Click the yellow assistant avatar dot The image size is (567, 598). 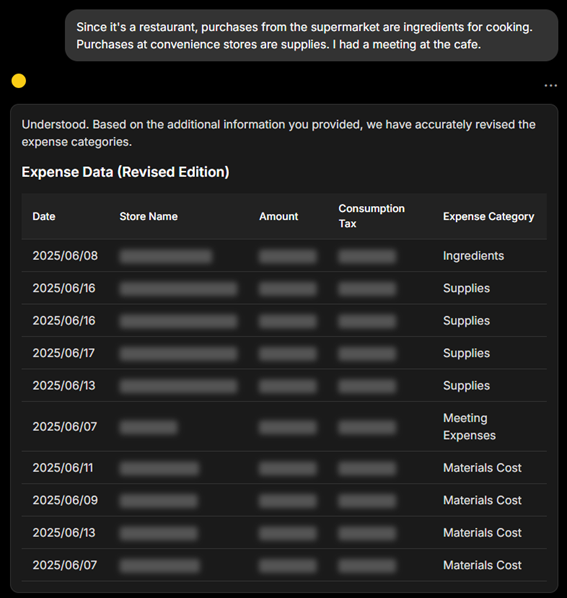point(19,81)
